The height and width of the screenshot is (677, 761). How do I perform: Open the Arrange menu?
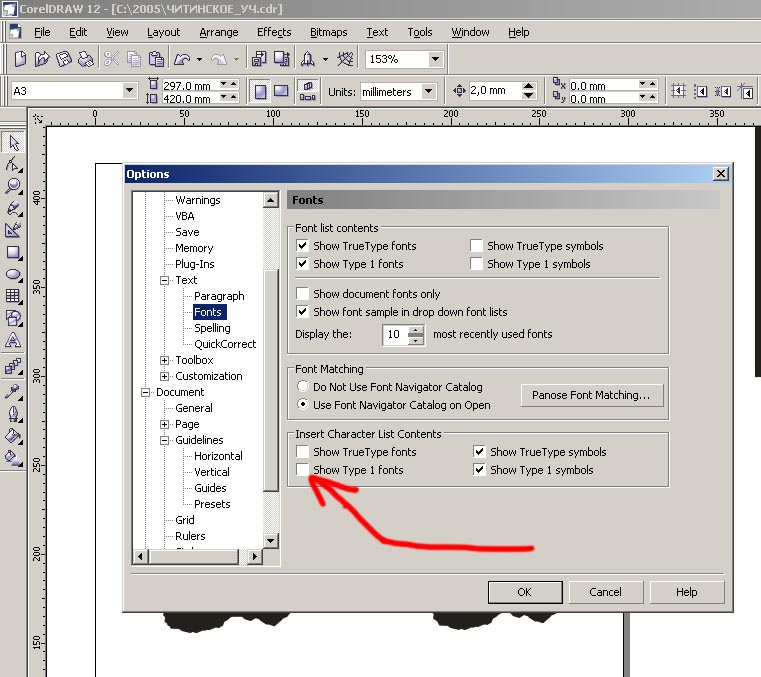pyautogui.click(x=218, y=33)
